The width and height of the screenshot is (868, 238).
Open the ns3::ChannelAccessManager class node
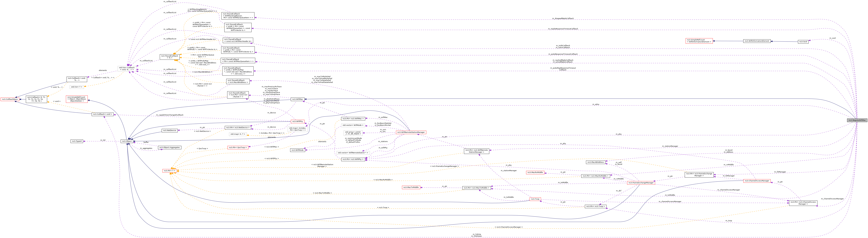757,181
